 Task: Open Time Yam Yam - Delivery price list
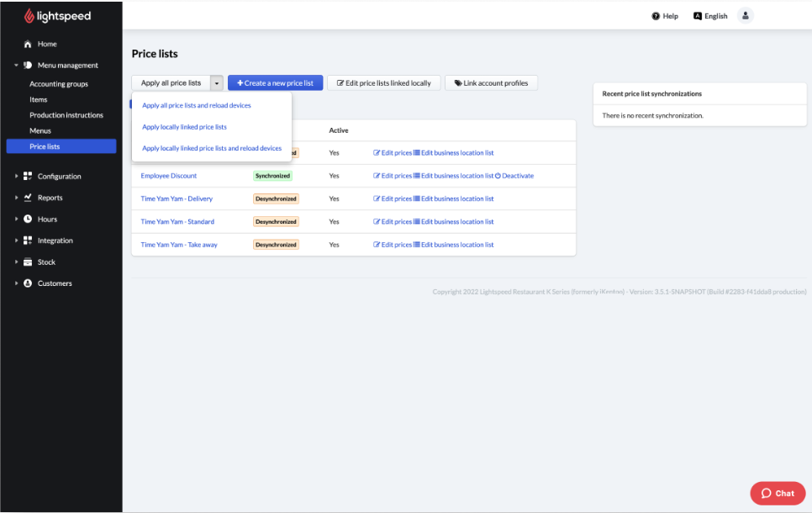click(177, 199)
